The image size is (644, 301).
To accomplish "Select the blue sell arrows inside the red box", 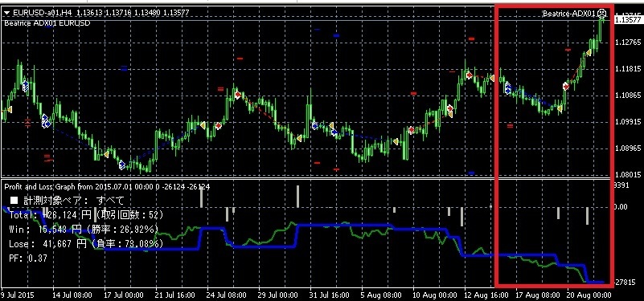I will 508,88.
